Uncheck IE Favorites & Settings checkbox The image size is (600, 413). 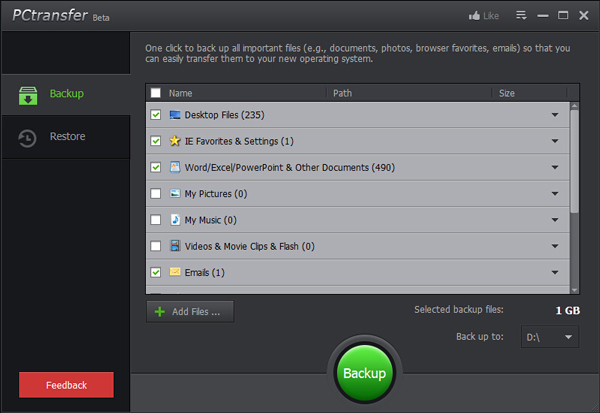156,141
